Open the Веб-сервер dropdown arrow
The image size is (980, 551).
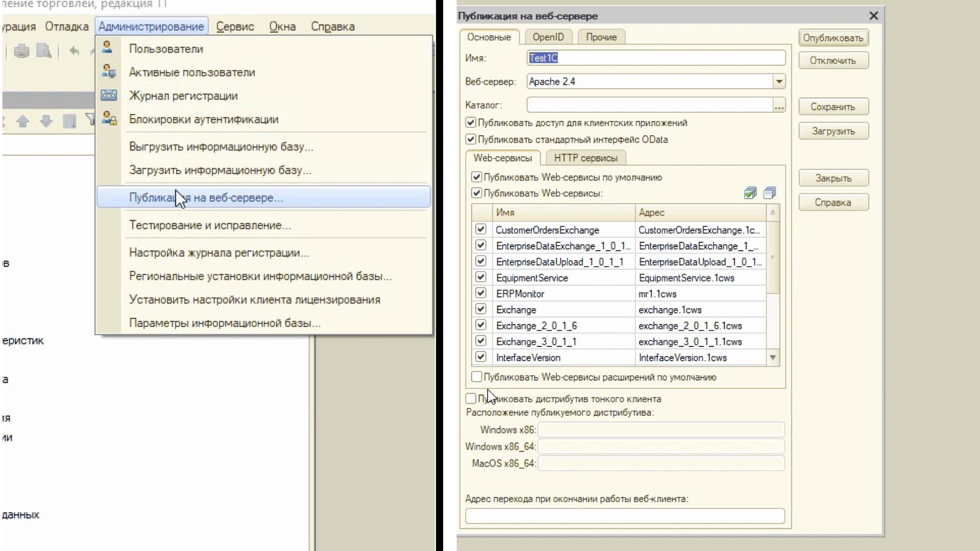(x=779, y=81)
